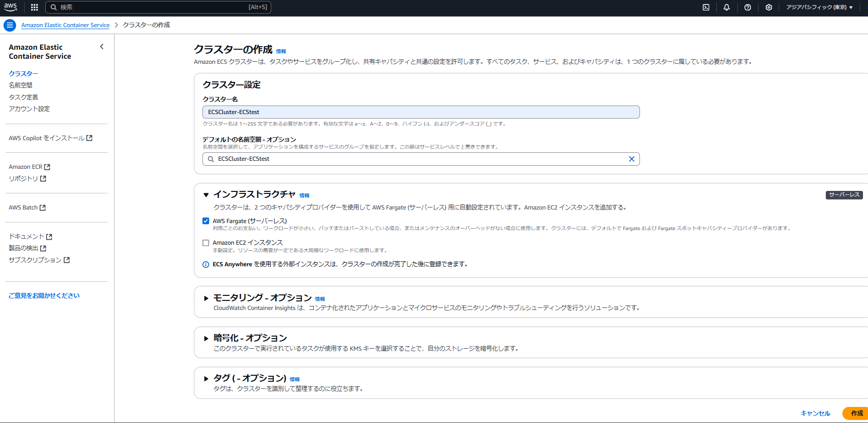Click the ECS Anywhere info icon
Screen dimensions: 868x423
coord(205,265)
